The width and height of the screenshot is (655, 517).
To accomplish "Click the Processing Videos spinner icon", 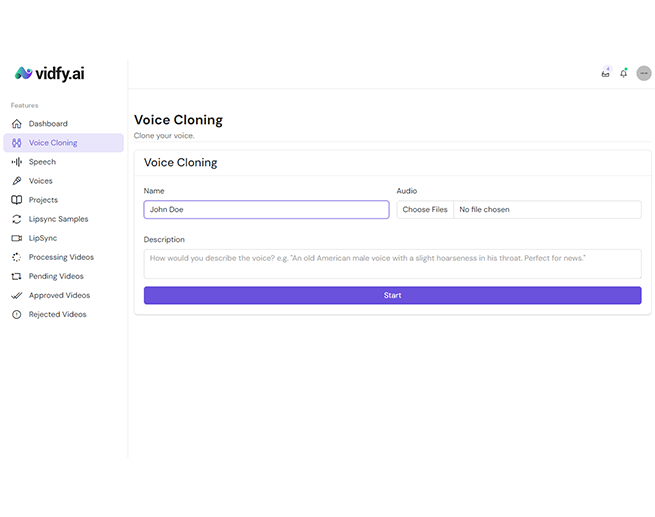I will [17, 257].
